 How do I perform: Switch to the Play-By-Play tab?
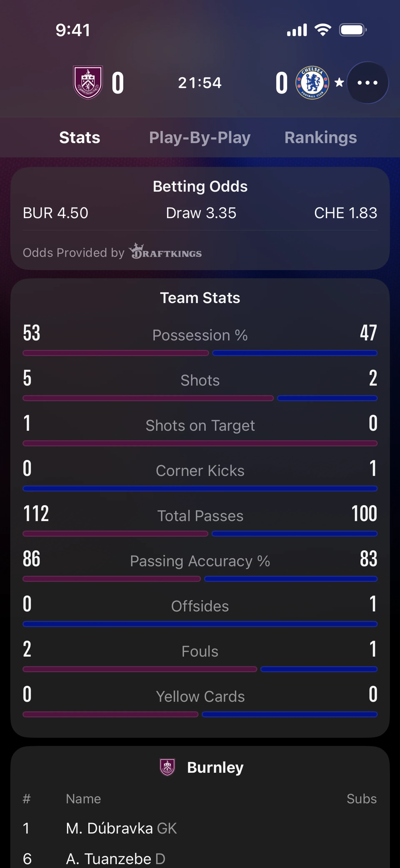click(200, 137)
